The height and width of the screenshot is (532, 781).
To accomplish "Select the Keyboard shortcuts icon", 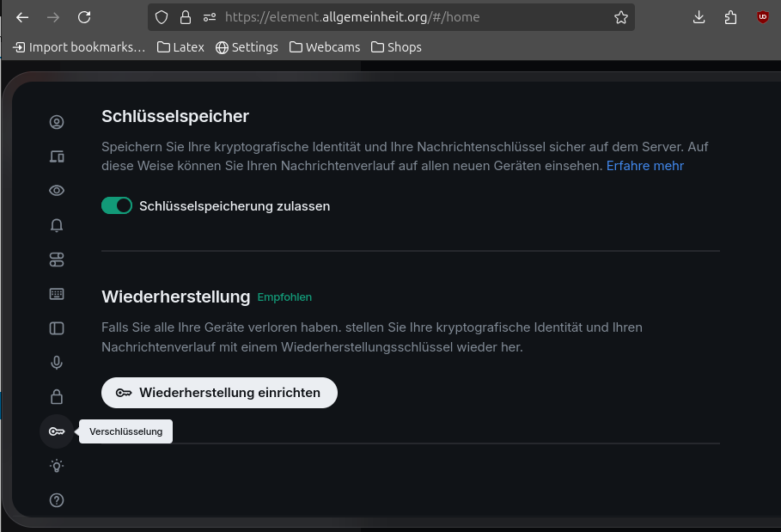I will click(x=57, y=294).
